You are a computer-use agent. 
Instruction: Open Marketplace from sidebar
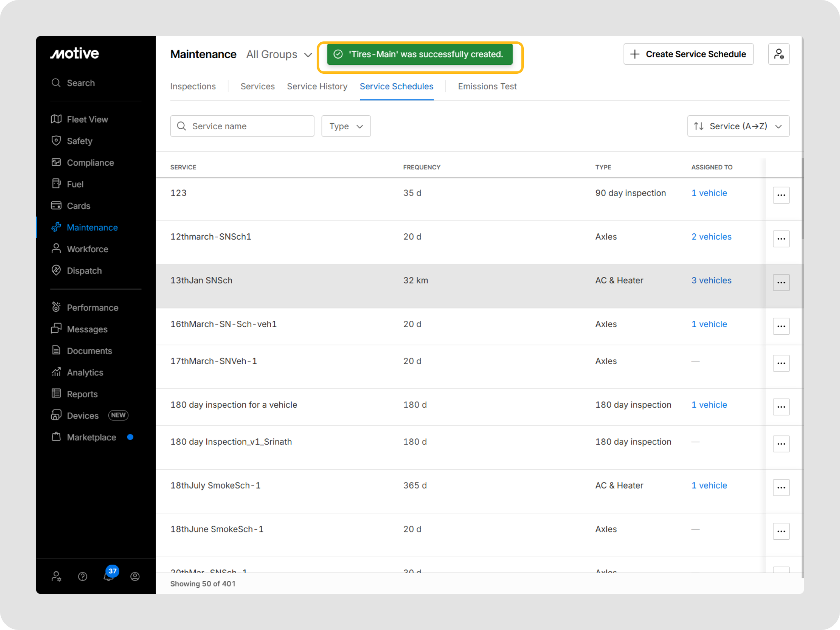(91, 437)
